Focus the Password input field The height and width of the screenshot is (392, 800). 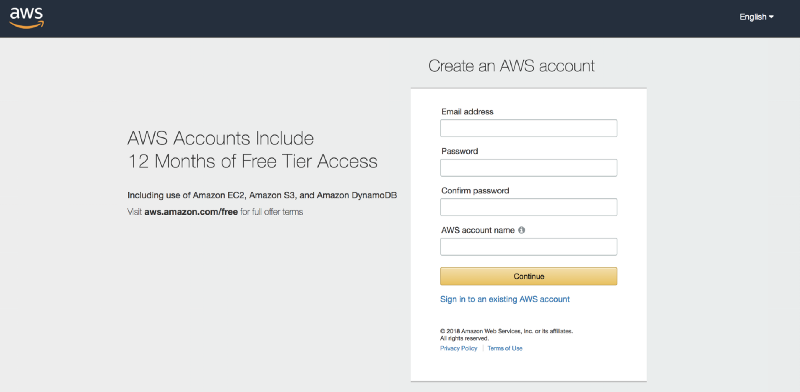click(x=529, y=167)
